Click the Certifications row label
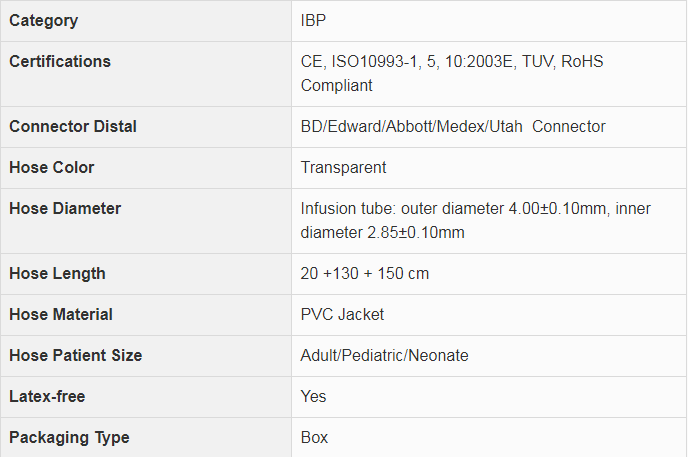The height and width of the screenshot is (457, 688). 60,61
